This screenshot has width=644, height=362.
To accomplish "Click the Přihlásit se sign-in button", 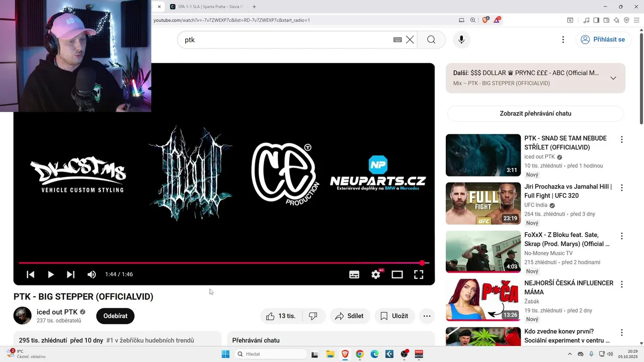I will [x=603, y=40].
